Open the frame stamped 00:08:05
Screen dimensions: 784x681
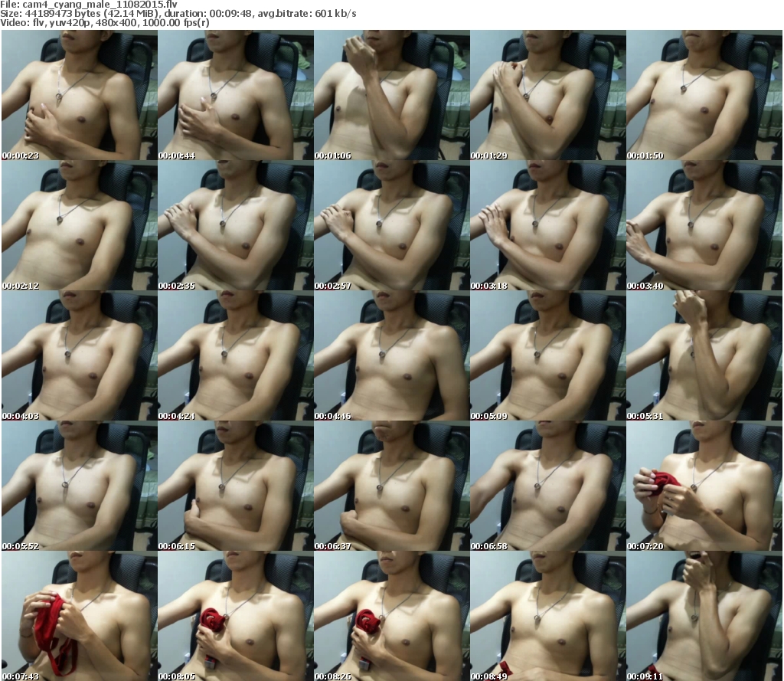point(236,616)
